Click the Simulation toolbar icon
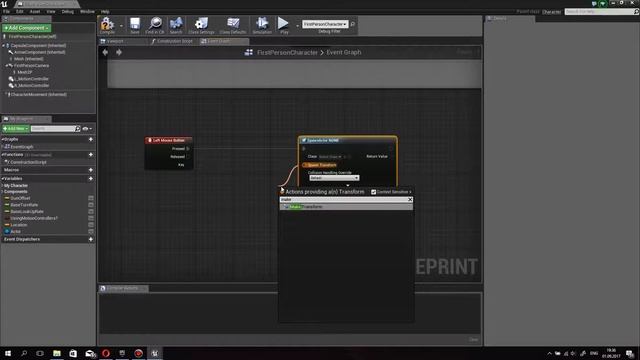Screen dimensions: 640x360 (262, 25)
